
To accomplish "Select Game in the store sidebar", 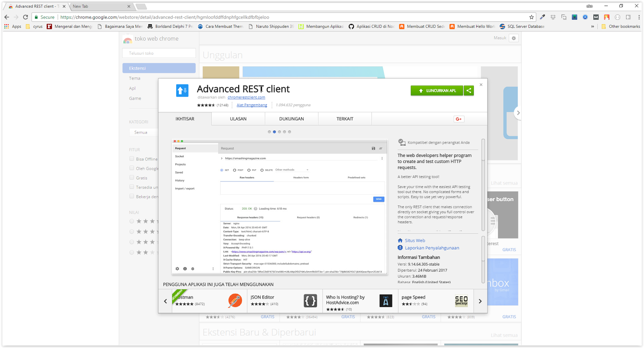I will [135, 99].
